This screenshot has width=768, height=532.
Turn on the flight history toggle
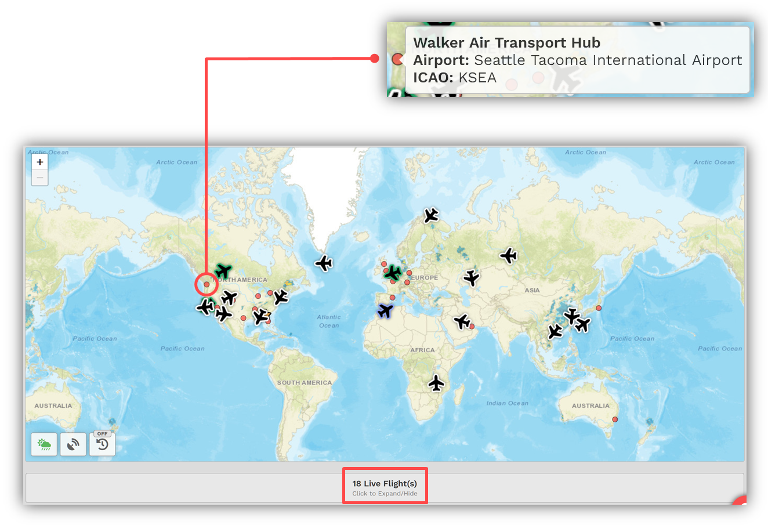coord(102,444)
